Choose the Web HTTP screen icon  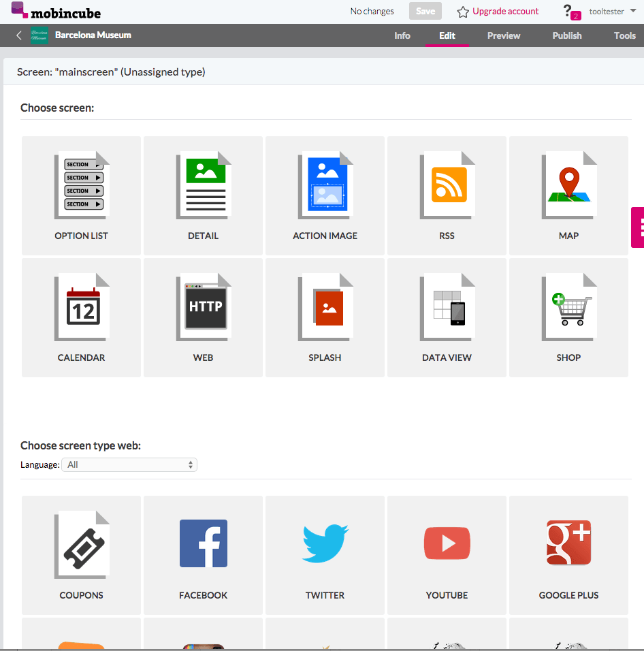click(x=204, y=307)
